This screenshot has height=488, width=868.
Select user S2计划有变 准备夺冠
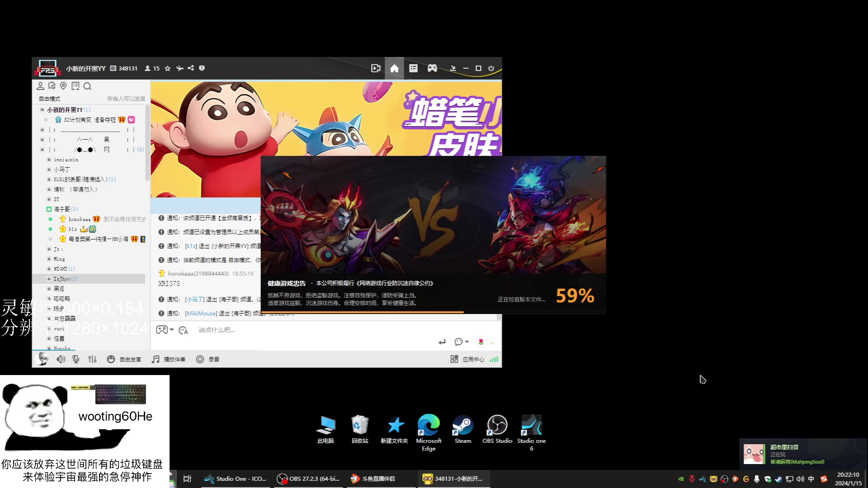click(90, 120)
